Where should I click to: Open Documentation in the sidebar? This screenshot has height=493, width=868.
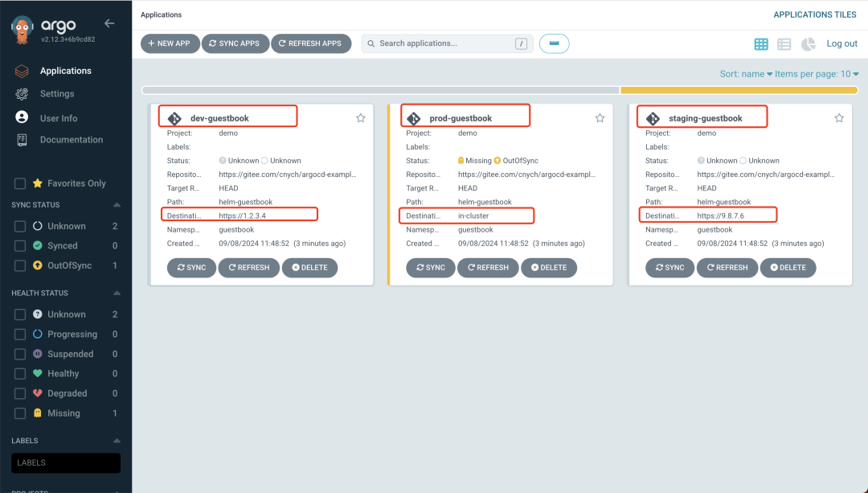[x=71, y=140]
